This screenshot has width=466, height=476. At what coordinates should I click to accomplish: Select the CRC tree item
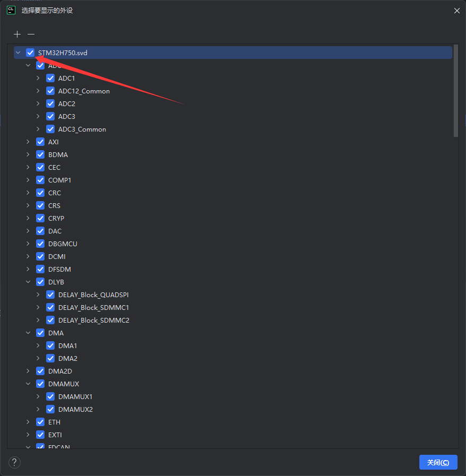55,193
